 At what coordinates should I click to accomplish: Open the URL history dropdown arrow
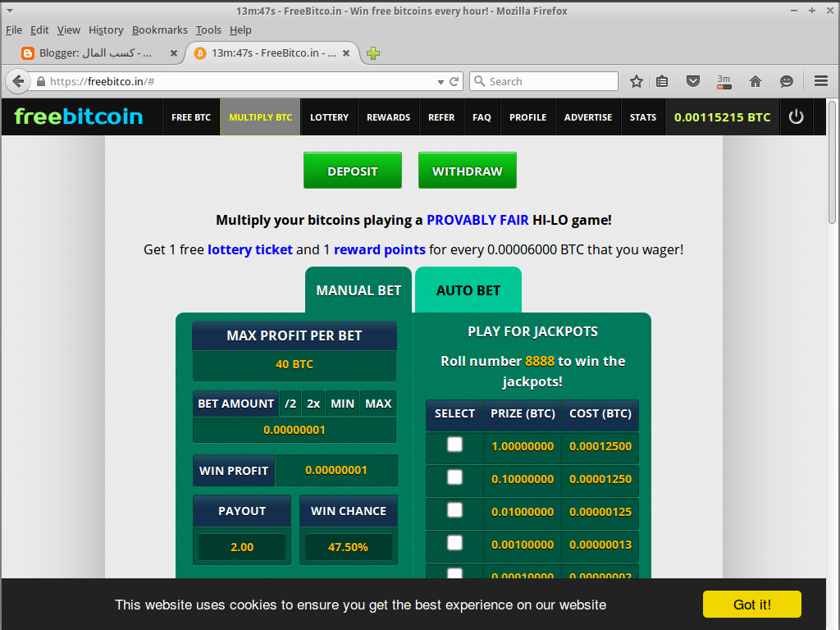pos(441,82)
